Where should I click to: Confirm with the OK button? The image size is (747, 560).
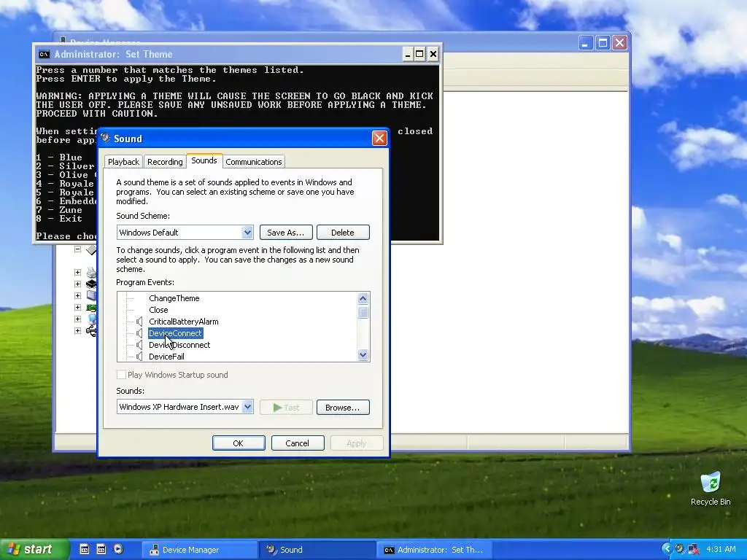coord(239,443)
